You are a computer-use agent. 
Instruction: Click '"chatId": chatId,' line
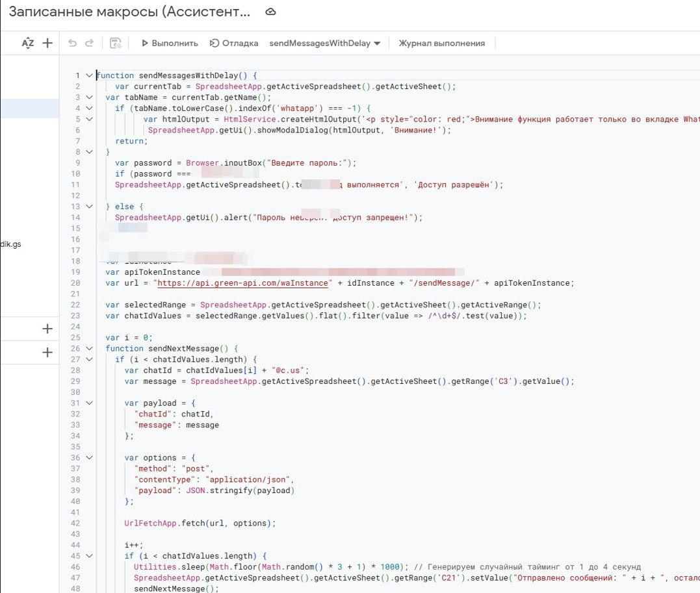pyautogui.click(x=174, y=414)
